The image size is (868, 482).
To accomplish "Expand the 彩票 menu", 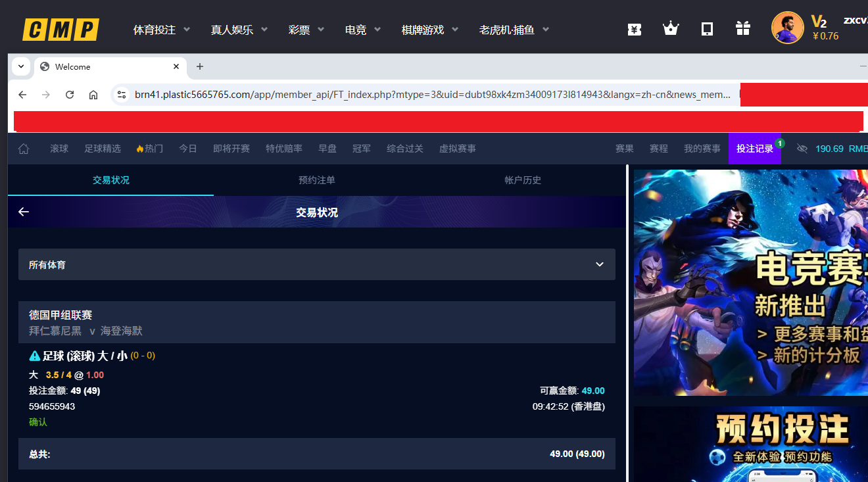I will coord(306,30).
